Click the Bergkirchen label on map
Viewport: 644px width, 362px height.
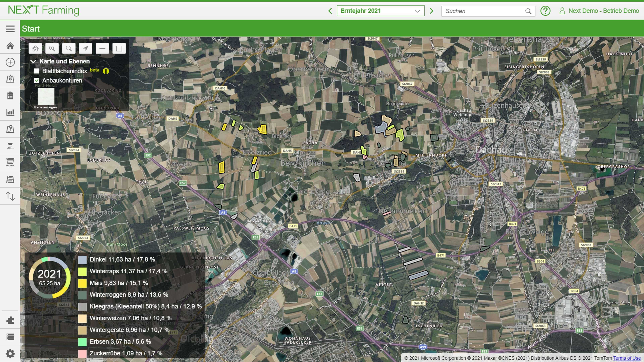303,163
